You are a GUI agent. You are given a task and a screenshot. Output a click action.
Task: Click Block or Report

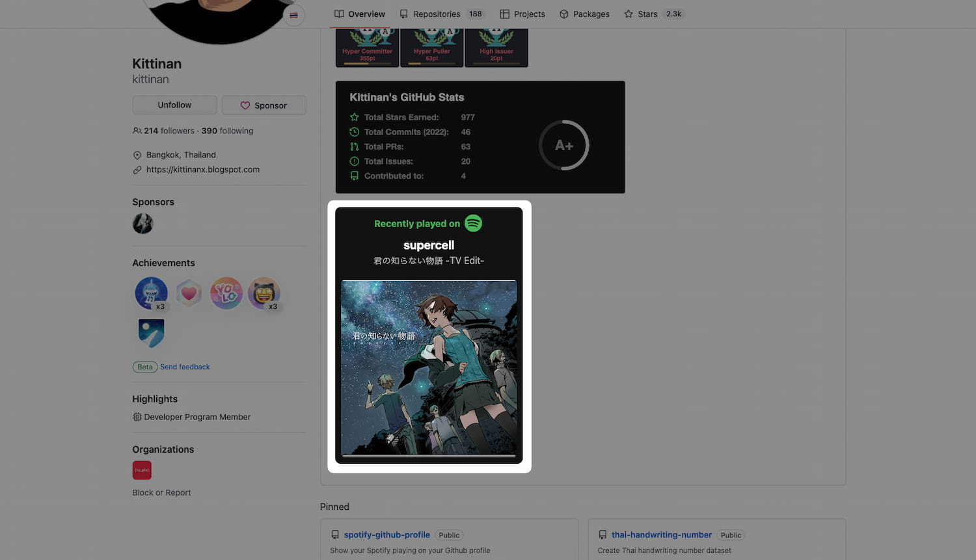point(161,493)
